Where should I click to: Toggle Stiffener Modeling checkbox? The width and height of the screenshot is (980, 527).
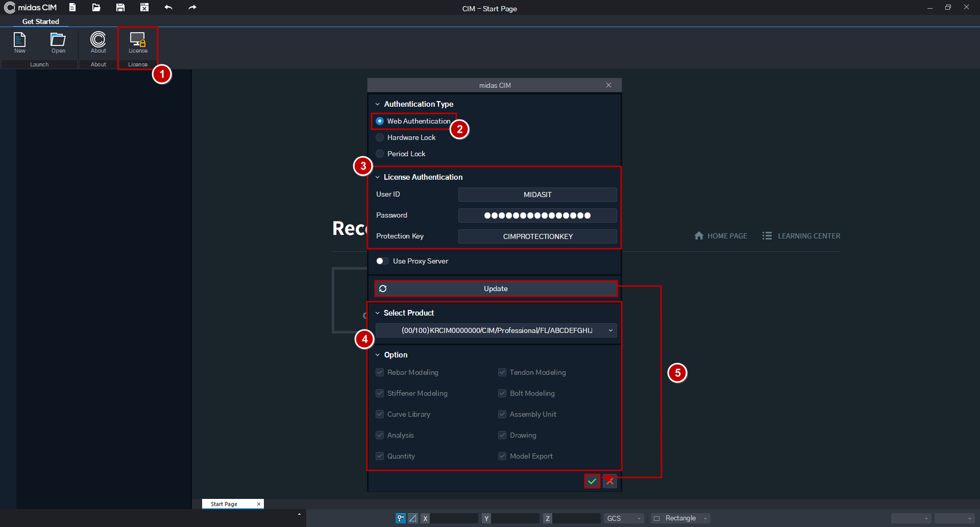coord(380,393)
